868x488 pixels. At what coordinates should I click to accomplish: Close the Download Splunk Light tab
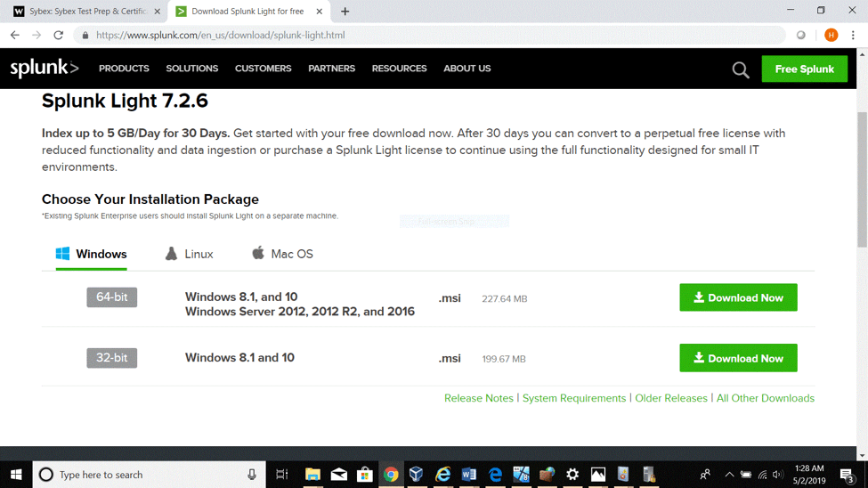pyautogui.click(x=320, y=11)
